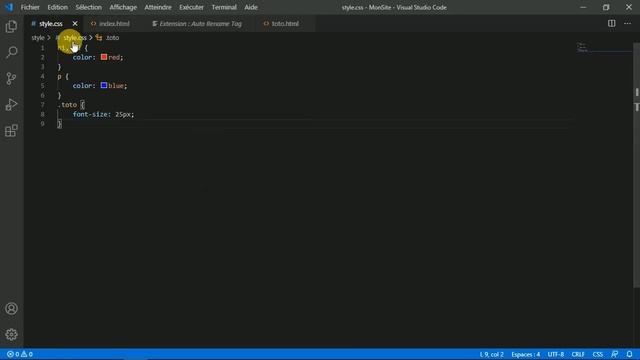Change indentation via Espaces : 4

526,354
